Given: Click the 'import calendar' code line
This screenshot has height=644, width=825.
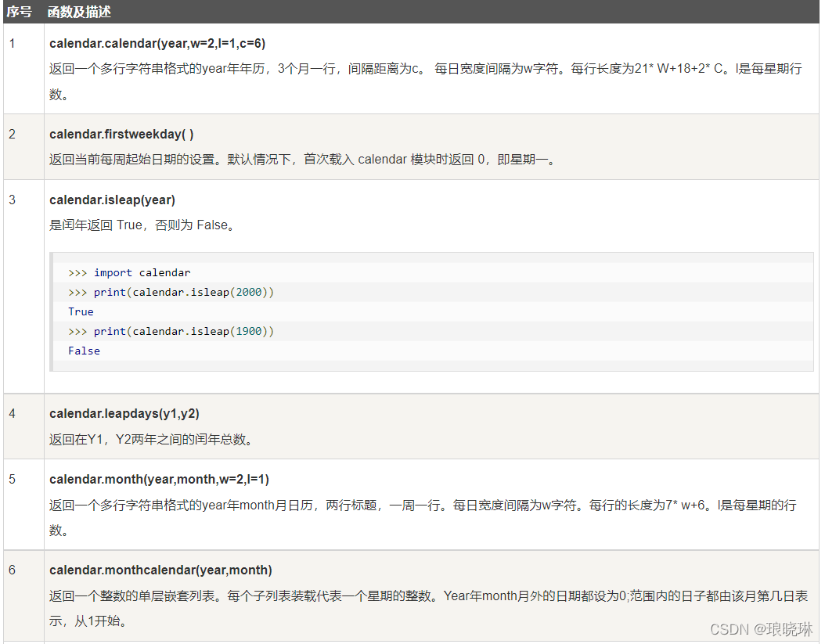Looking at the screenshot, I should 129,272.
